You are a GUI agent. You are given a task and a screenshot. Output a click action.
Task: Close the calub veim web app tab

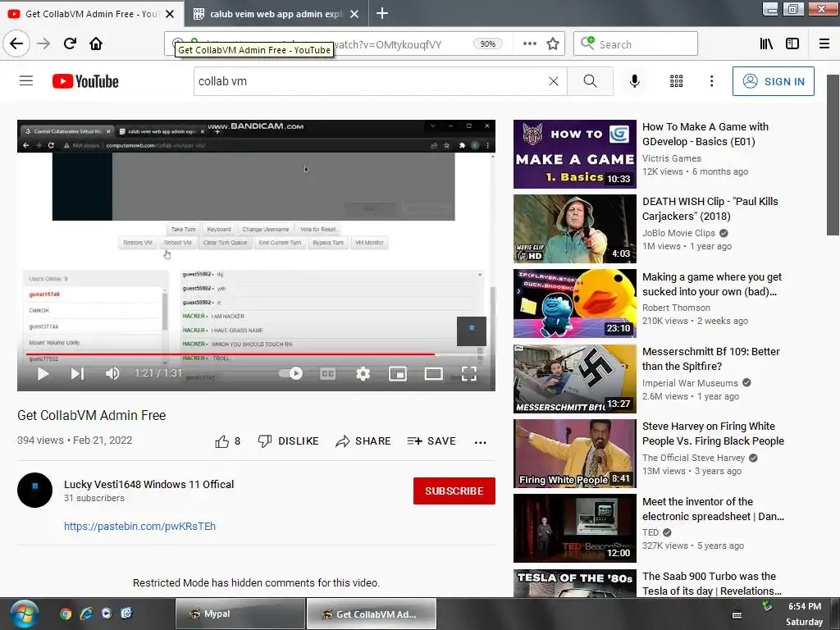point(354,14)
